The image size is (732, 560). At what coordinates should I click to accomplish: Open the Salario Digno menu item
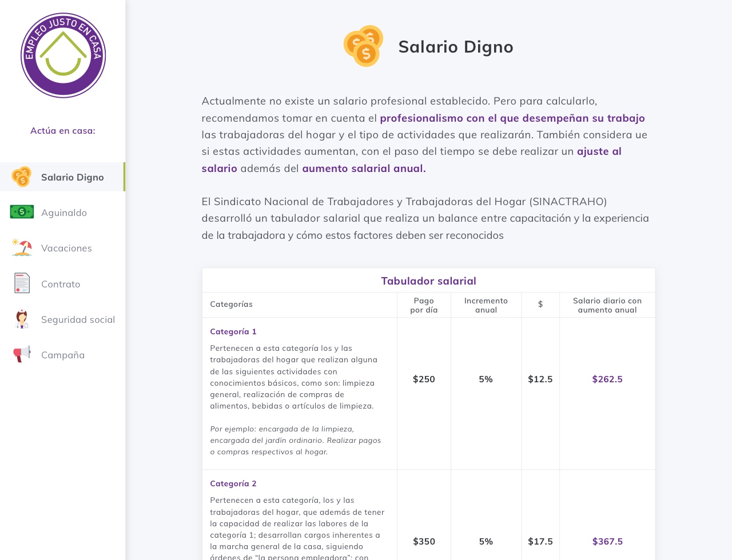coord(72,177)
